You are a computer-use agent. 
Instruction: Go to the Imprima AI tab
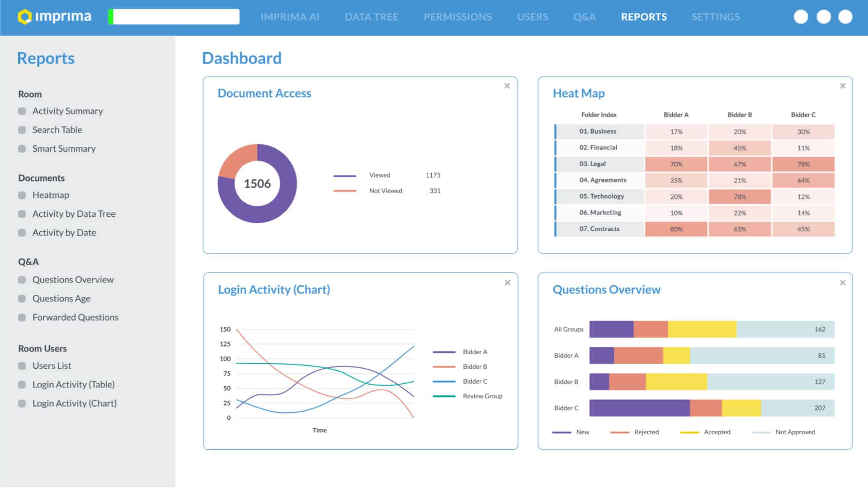click(x=290, y=17)
